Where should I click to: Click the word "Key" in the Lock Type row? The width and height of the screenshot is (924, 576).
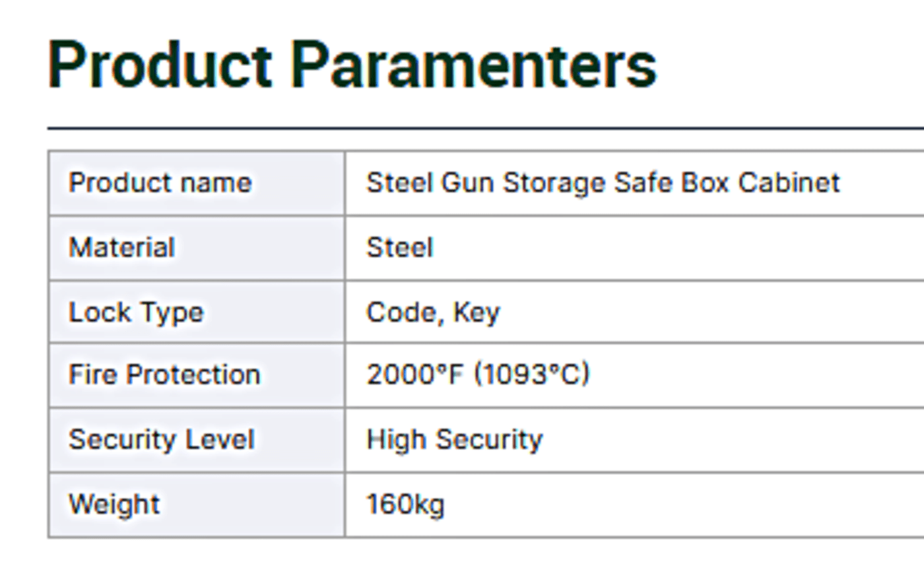[x=477, y=312]
